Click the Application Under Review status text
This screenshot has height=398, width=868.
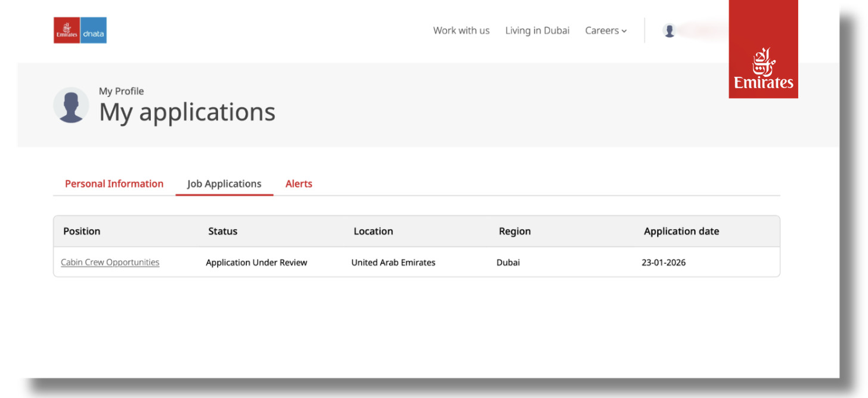pos(256,262)
